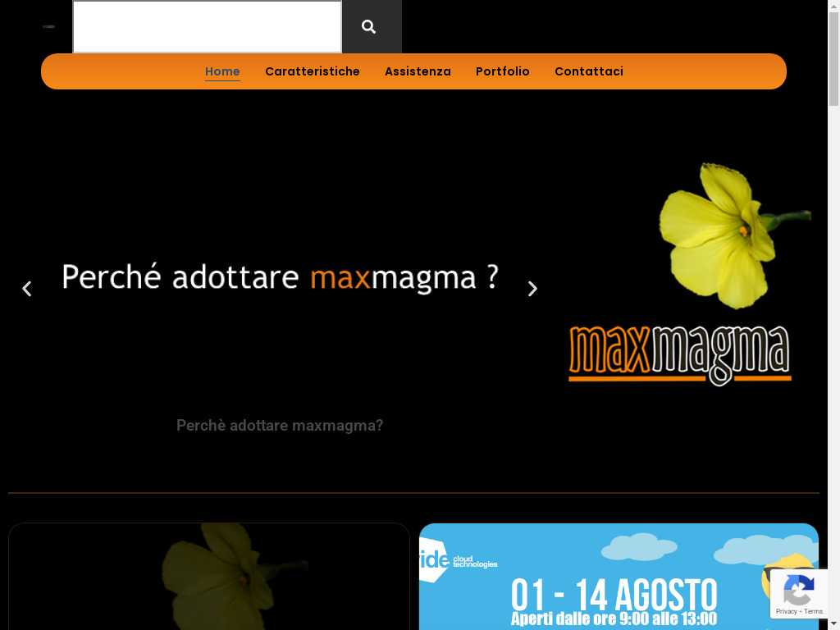Advance to the next slide arrow
The image size is (840, 630).
click(532, 289)
